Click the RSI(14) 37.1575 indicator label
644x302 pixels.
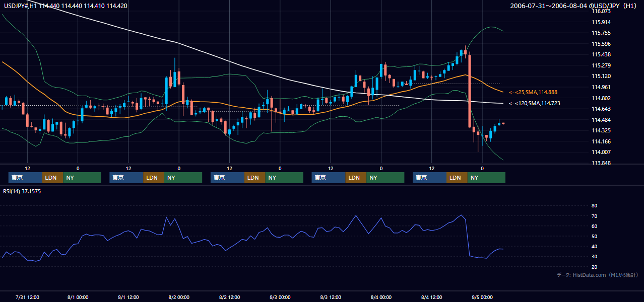coord(22,191)
